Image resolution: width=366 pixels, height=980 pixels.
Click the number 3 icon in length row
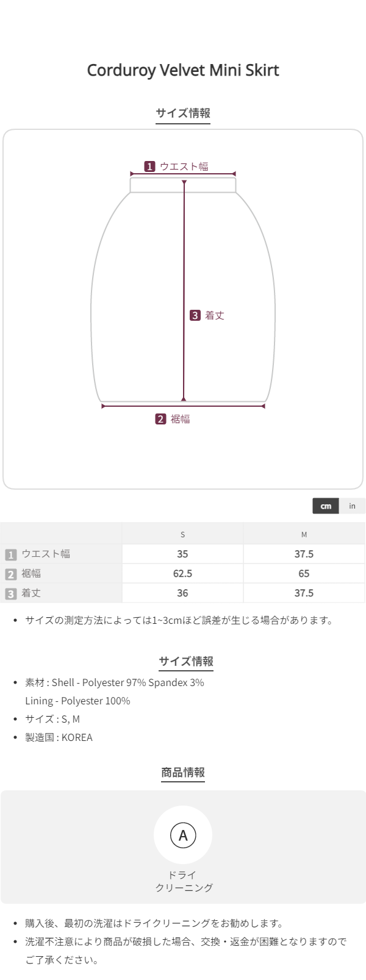(10, 593)
